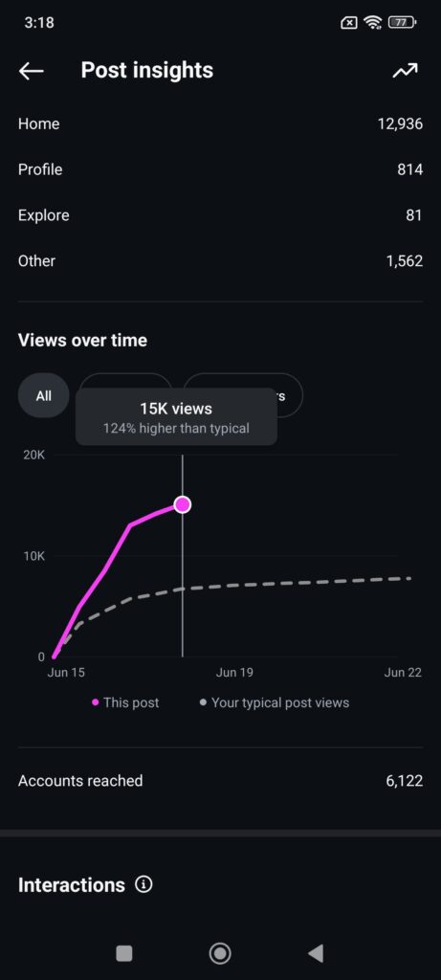
Task: Tap the Accounts reached row
Action: pos(220,781)
